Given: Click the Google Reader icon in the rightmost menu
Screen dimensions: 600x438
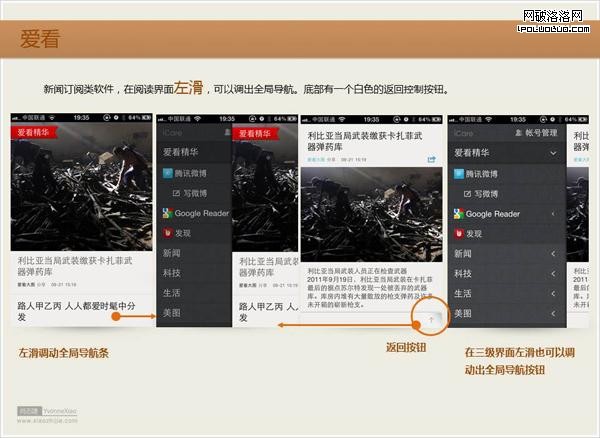Looking at the screenshot, I should tap(458, 214).
